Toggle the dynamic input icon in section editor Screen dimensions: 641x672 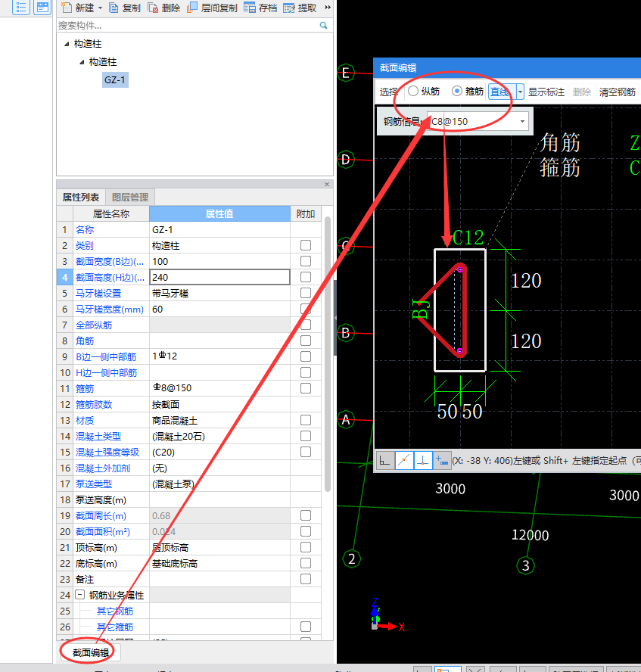(x=442, y=461)
